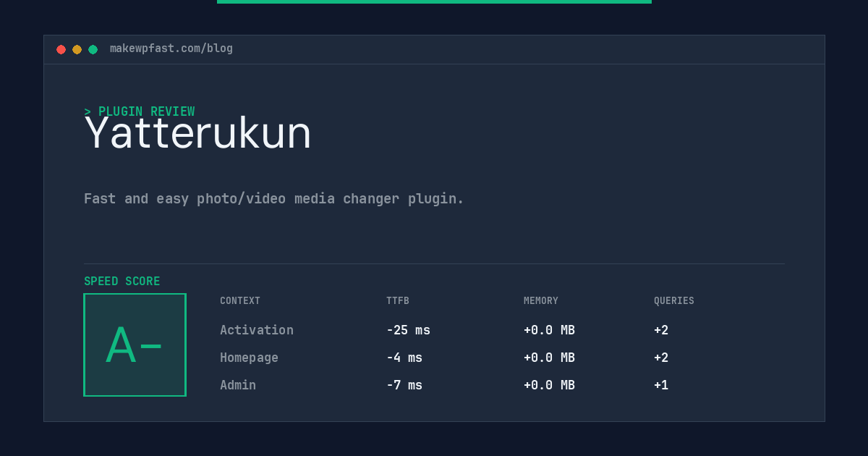Screen dimensions: 868x456
Task: Click the Homepage row memory value
Action: pos(549,358)
